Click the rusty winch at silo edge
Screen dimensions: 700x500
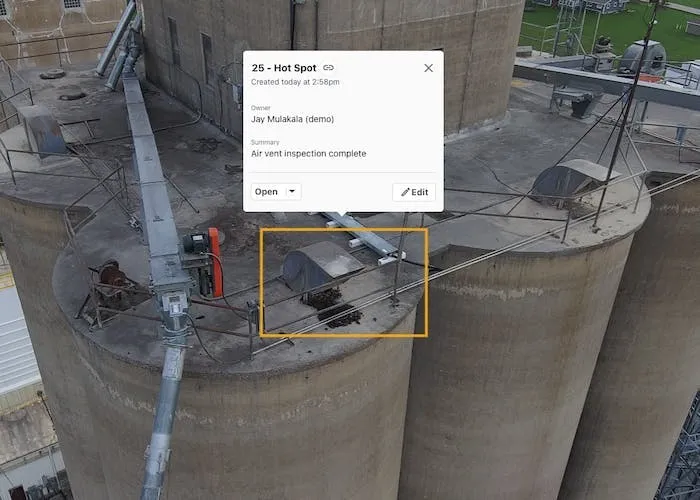[112, 279]
